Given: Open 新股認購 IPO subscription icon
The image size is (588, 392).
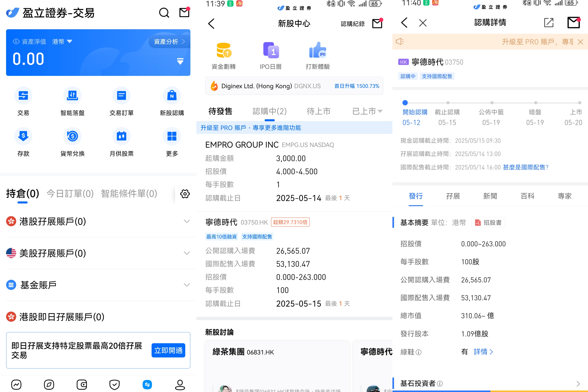Looking at the screenshot, I should [x=172, y=102].
